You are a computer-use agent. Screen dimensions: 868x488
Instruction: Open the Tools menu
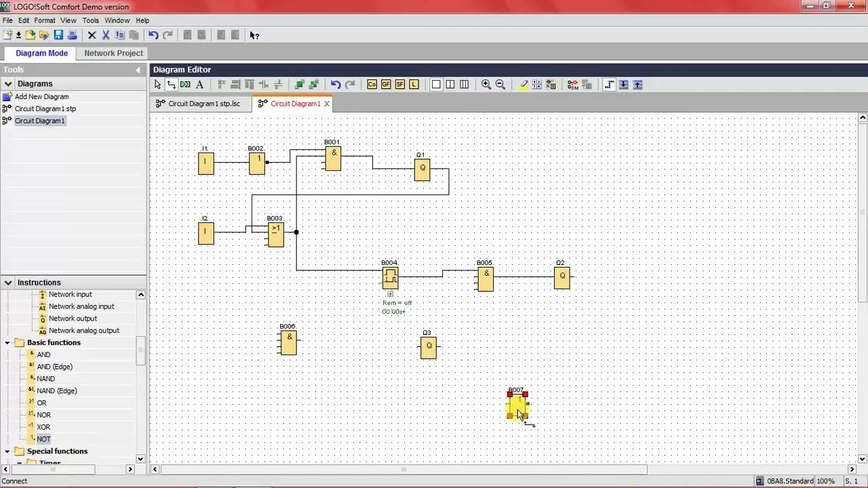[x=91, y=20]
